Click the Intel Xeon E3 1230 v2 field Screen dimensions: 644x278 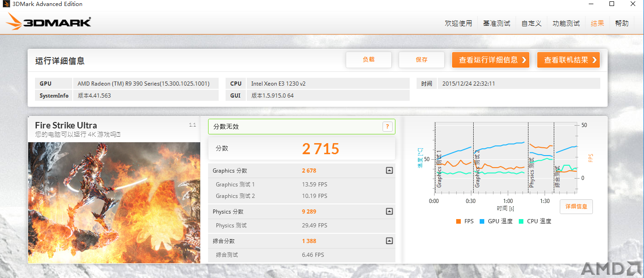coord(328,83)
